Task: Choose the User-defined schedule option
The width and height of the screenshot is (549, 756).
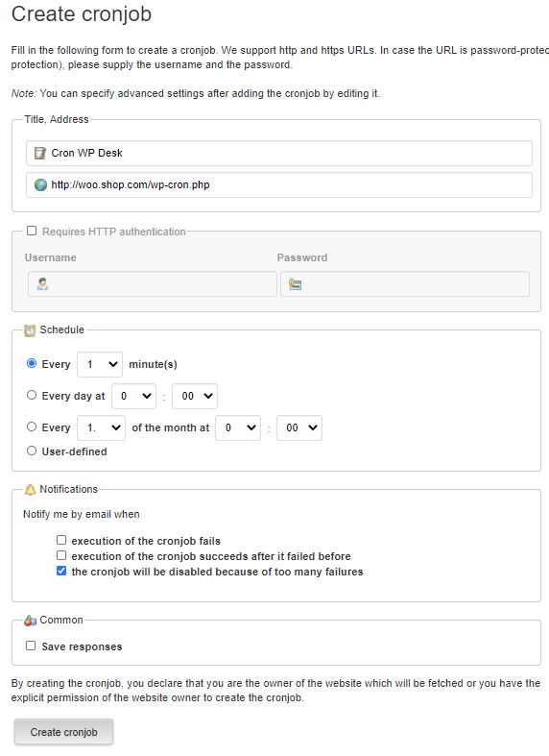Action: 32,451
